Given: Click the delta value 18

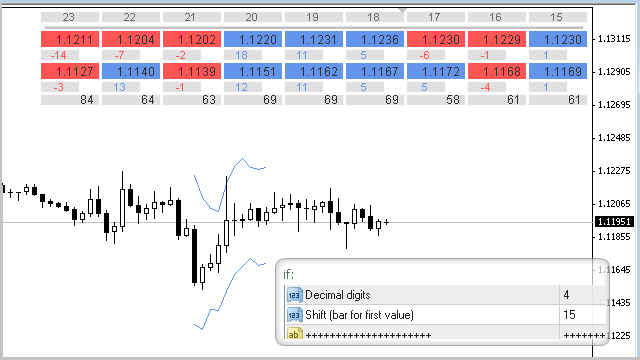Looking at the screenshot, I should (243, 55).
